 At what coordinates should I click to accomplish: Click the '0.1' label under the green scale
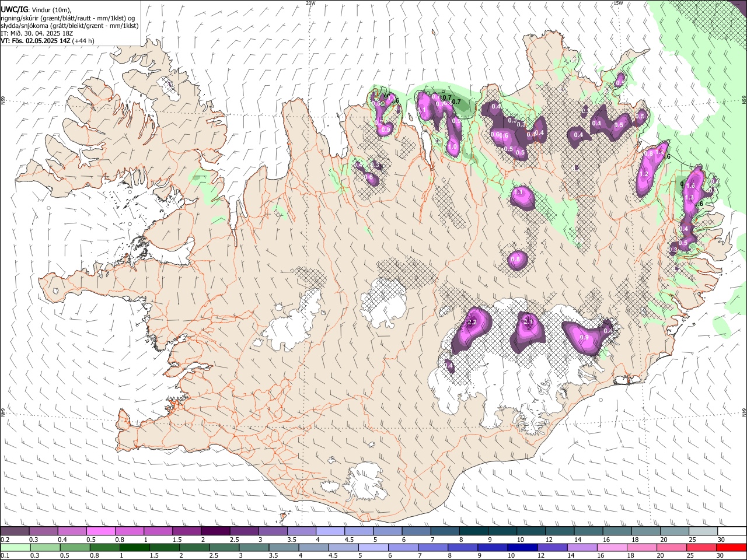pos(5,555)
